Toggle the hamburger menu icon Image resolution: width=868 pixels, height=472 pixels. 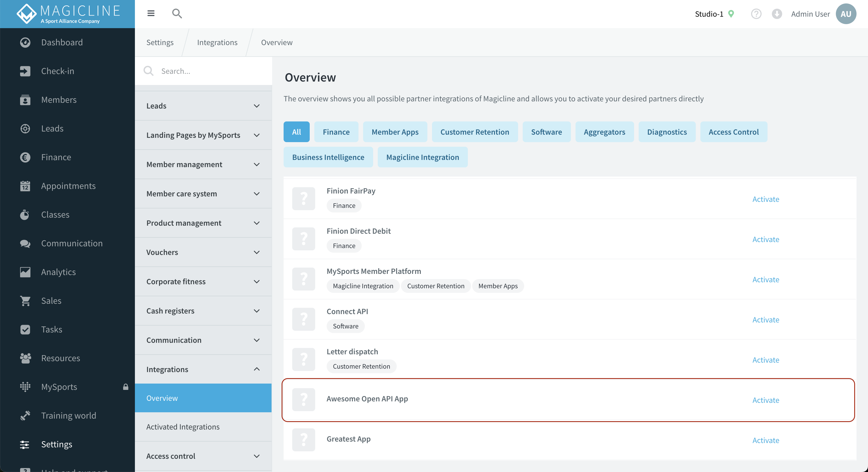coord(151,13)
